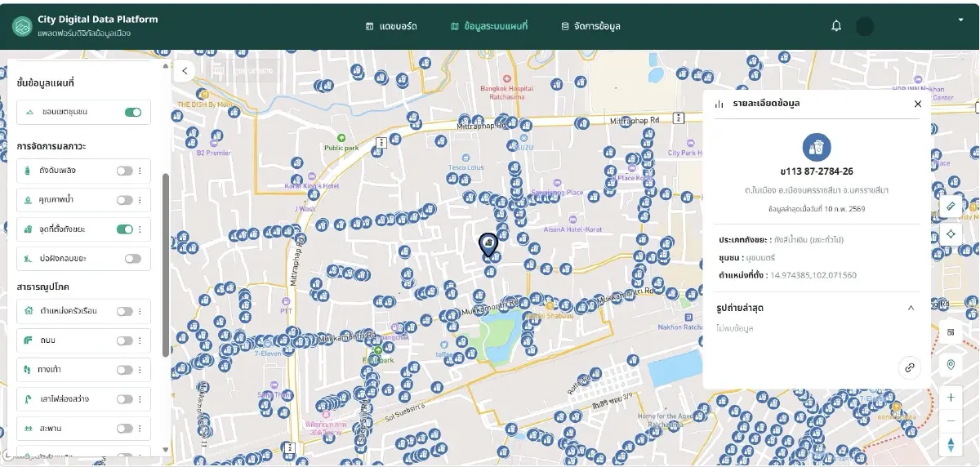980x467 pixels.
Task: Enable คุณภาพน้ำ layer toggle
Action: click(x=124, y=200)
